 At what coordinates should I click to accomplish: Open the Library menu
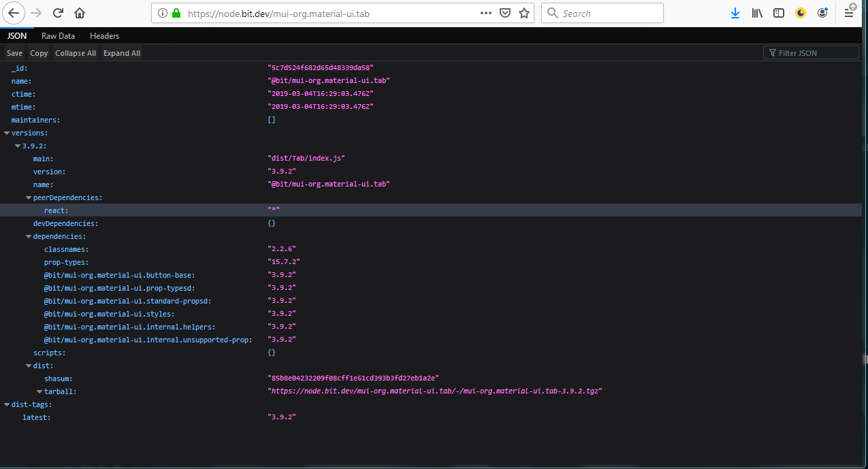[x=757, y=13]
